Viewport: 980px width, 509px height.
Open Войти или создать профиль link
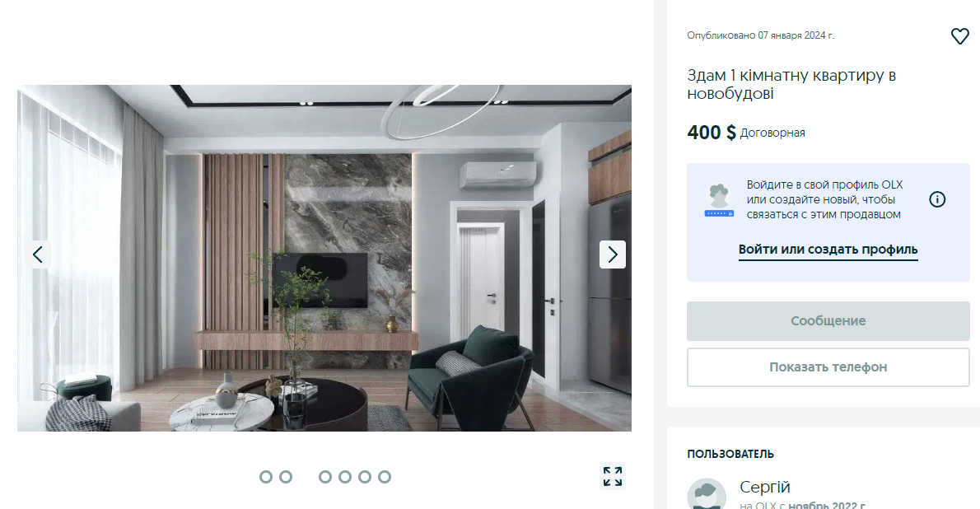828,250
